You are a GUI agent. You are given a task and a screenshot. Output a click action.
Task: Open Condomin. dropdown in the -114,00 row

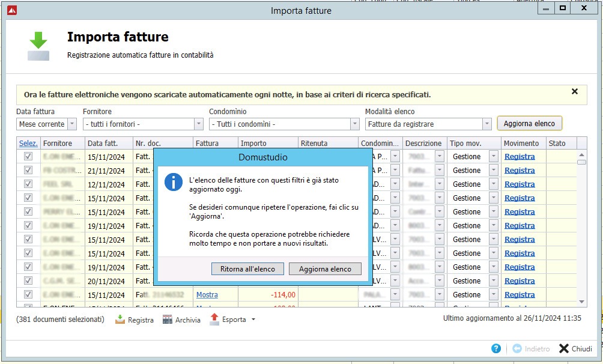click(x=395, y=294)
